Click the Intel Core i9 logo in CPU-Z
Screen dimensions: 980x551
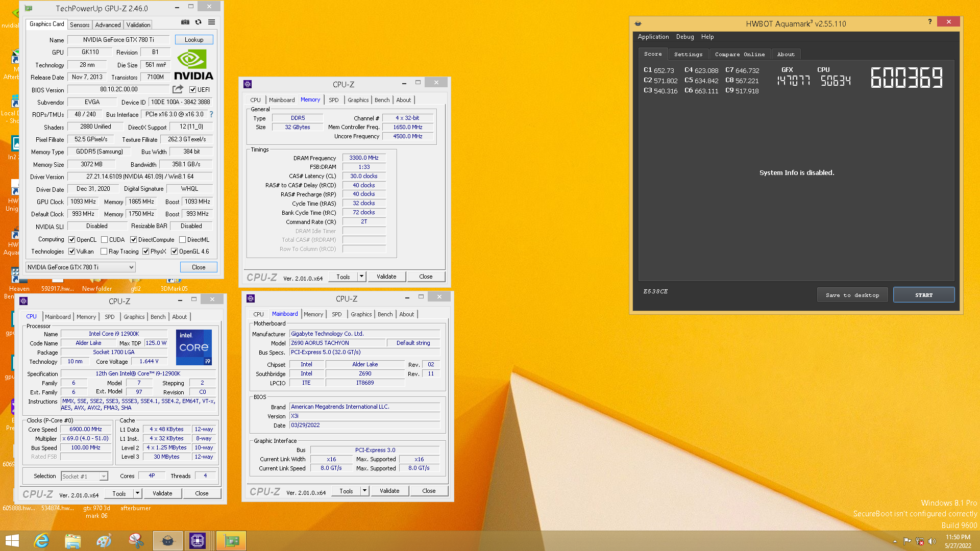[194, 347]
